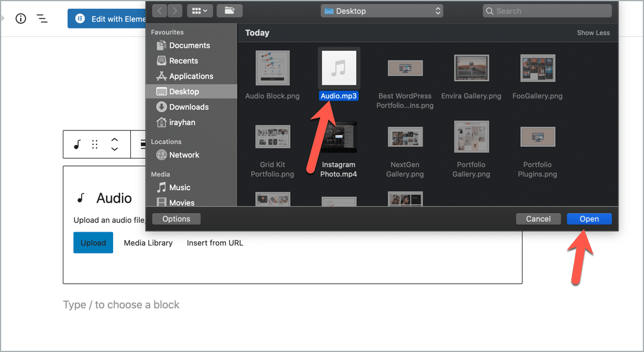Click Show Less in the Today section
The image size is (644, 352).
tap(593, 33)
